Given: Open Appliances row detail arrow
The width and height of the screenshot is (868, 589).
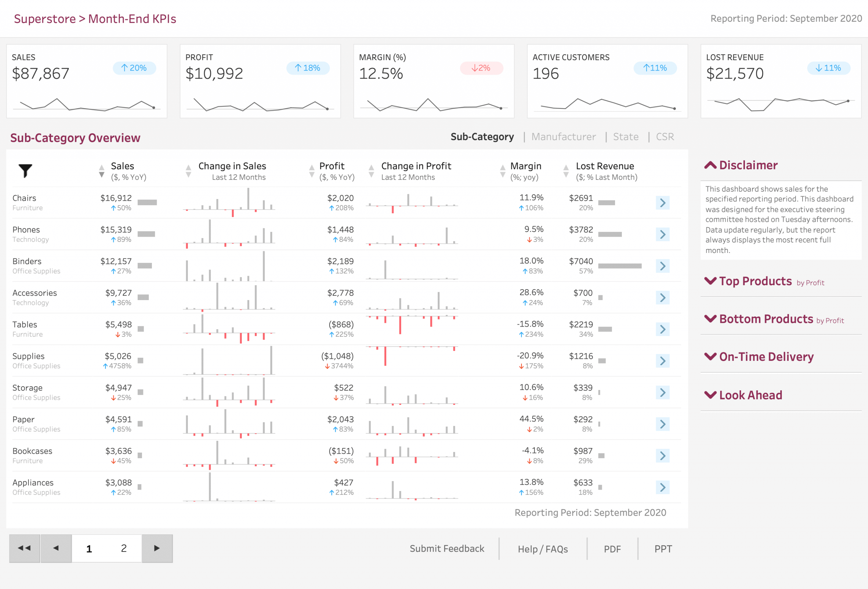Looking at the screenshot, I should [x=662, y=487].
